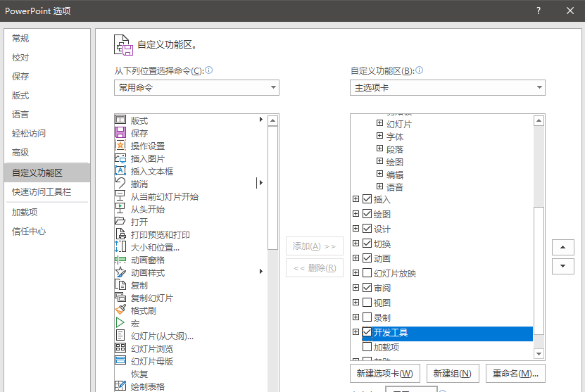This screenshot has width=585, height=392.
Task: Select the 格式刷 format painter icon
Action: [120, 310]
